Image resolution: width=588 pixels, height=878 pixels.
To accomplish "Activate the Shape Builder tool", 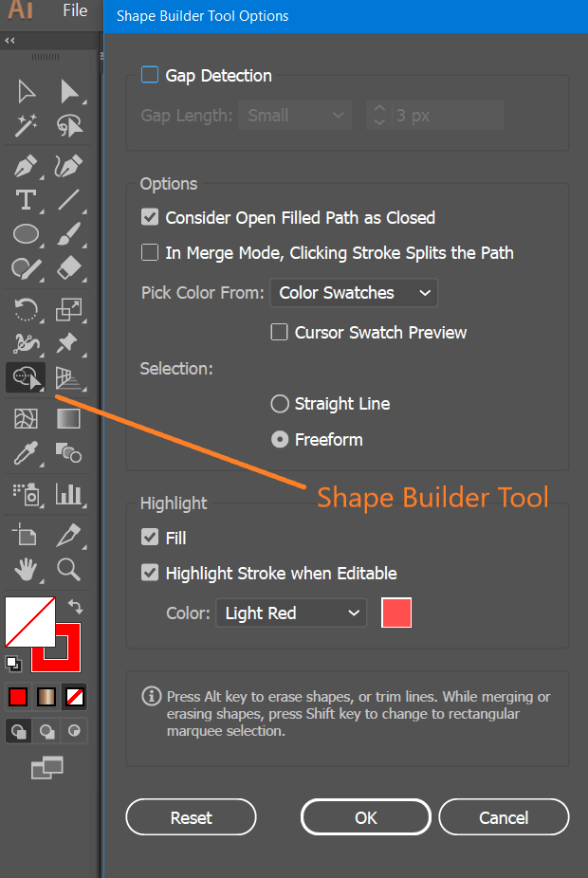I will tap(26, 376).
